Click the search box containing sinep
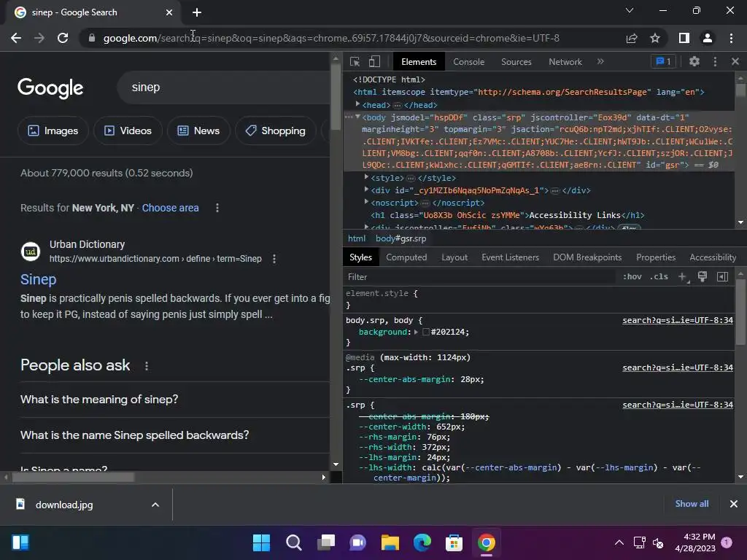This screenshot has width=747, height=560. (x=224, y=87)
